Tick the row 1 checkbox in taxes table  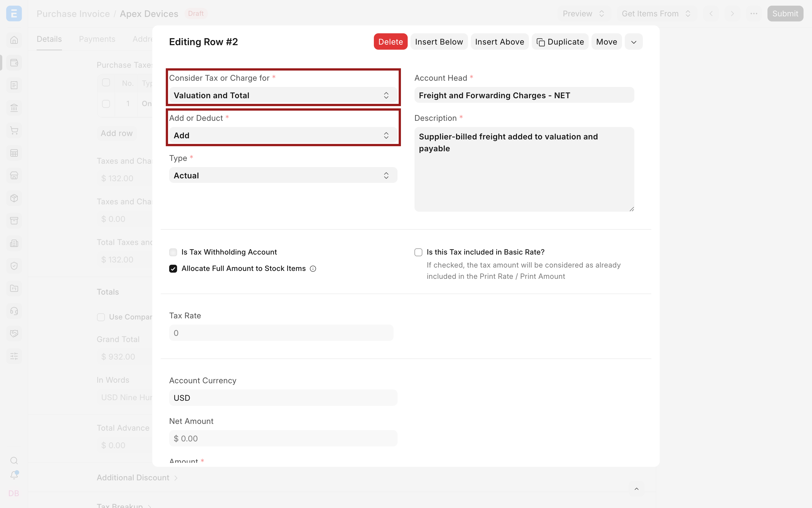click(x=106, y=104)
